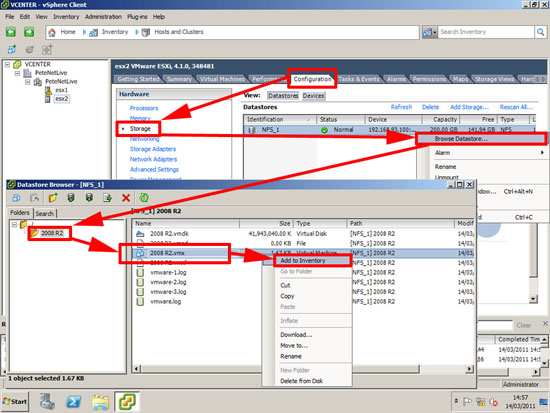The width and height of the screenshot is (550, 413).
Task: Click the browse folders icon in Datastore Browser
Action: tap(34, 198)
